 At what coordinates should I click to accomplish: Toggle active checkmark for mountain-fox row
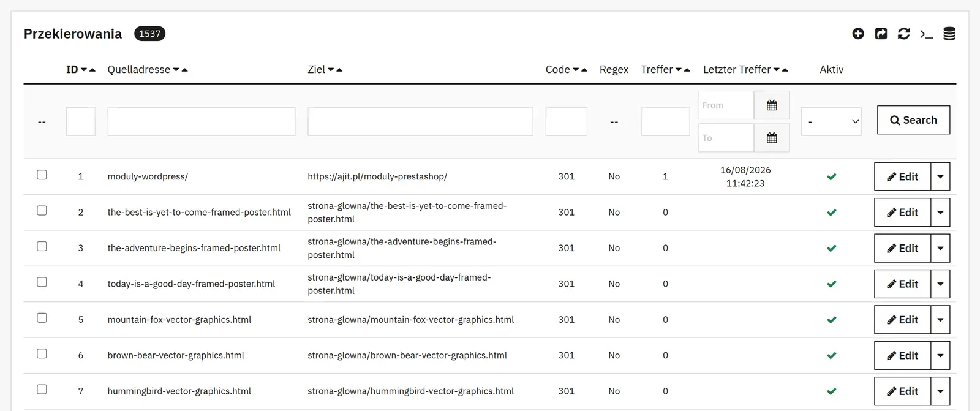coord(832,320)
